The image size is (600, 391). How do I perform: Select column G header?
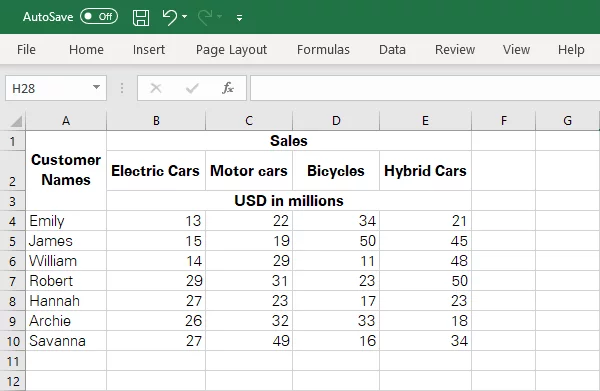567,121
